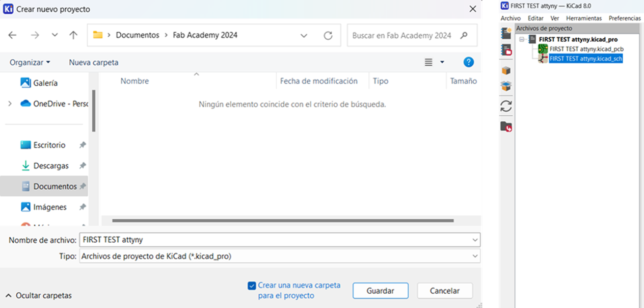
Task: Expand the address bar history dropdown
Action: point(304,36)
